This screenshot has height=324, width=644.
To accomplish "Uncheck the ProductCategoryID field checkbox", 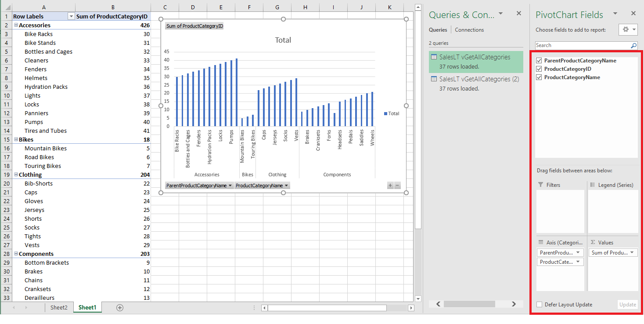I will tap(539, 69).
